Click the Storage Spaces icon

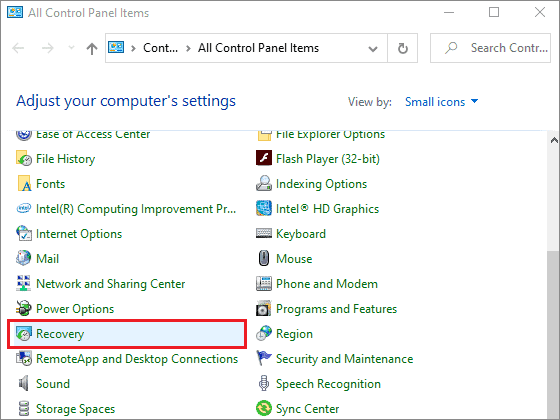pos(24,409)
